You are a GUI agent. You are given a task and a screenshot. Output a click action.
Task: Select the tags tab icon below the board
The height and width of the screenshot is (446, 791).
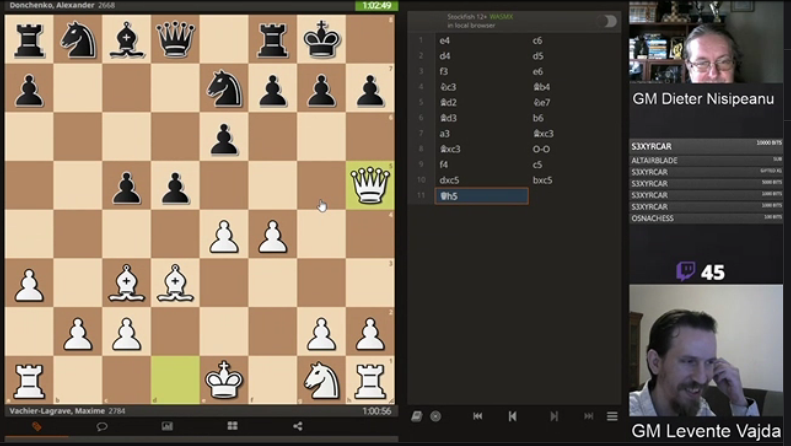click(x=37, y=426)
